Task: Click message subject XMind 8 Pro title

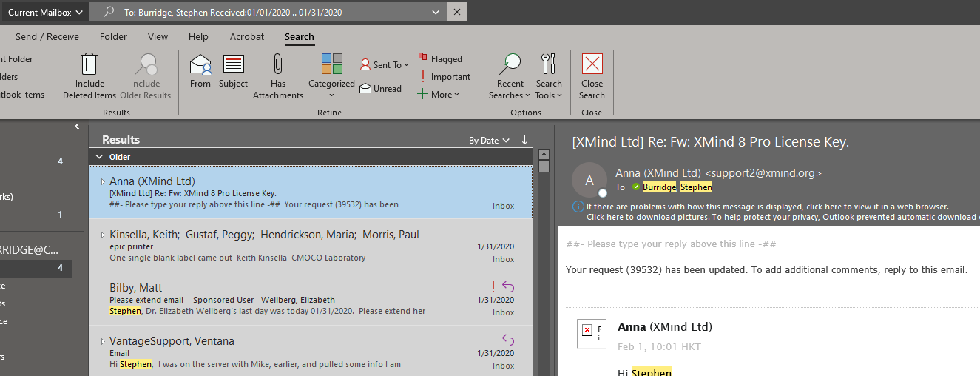Action: click(x=710, y=142)
